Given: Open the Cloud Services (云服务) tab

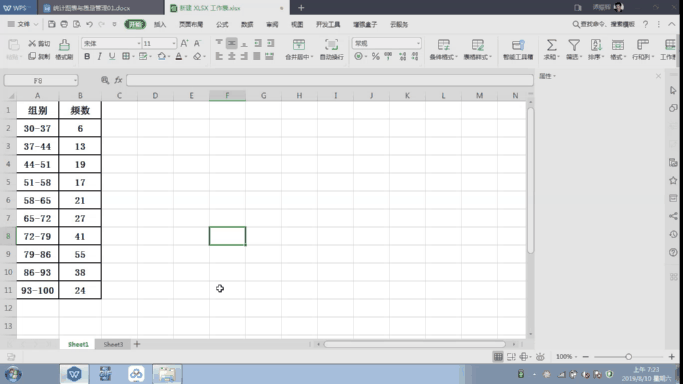Looking at the screenshot, I should [x=399, y=24].
